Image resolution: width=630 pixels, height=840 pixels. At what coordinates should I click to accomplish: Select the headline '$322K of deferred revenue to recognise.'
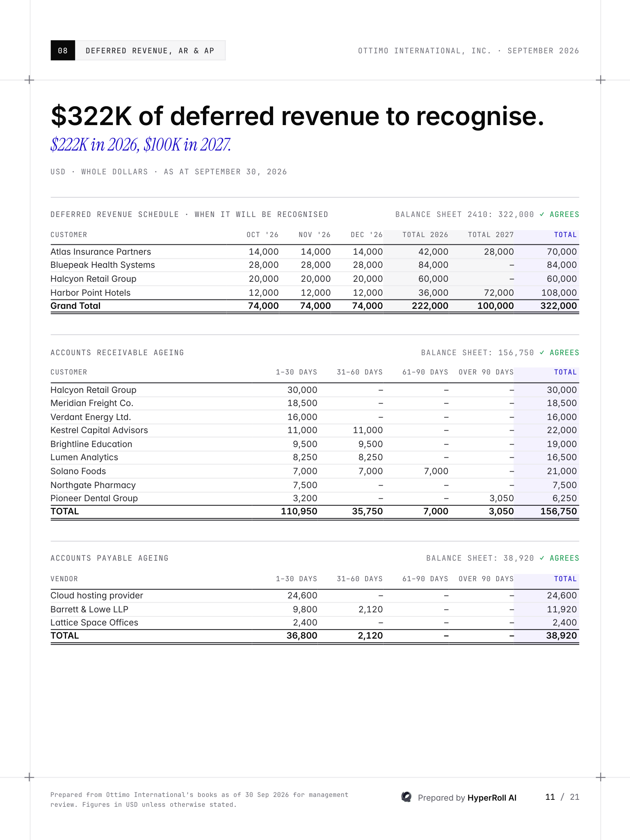tap(297, 116)
